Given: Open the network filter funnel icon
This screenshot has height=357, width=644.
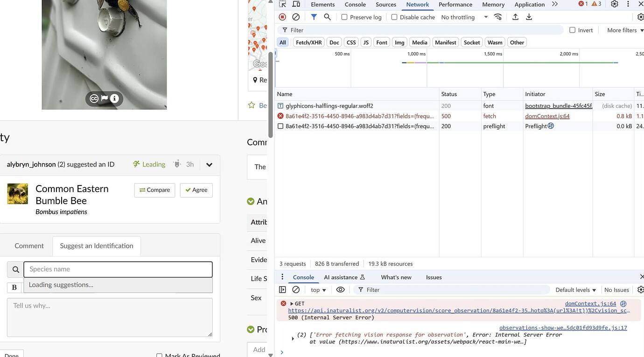Looking at the screenshot, I should point(313,17).
